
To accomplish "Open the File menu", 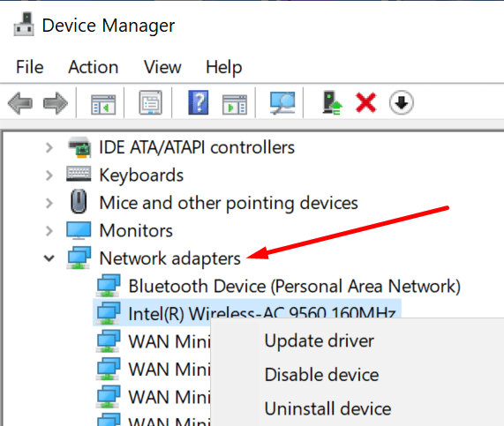I will click(30, 67).
